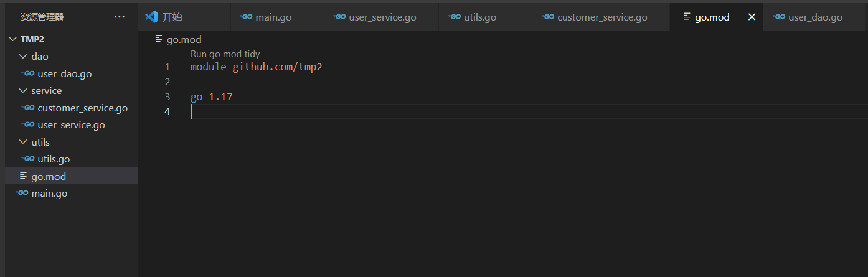Run go mod tidy code lens
868x277 pixels.
click(225, 54)
